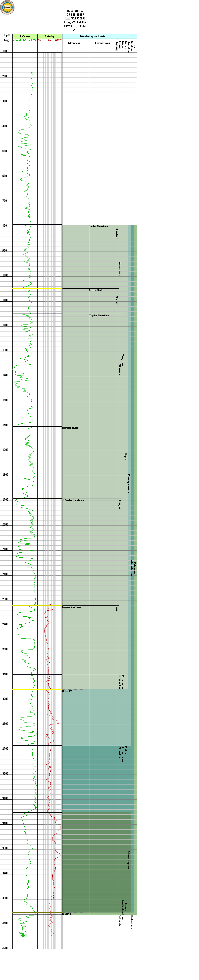Click the Heebner Shale member label
Viewport: 199px width, 980px height.
70,428
